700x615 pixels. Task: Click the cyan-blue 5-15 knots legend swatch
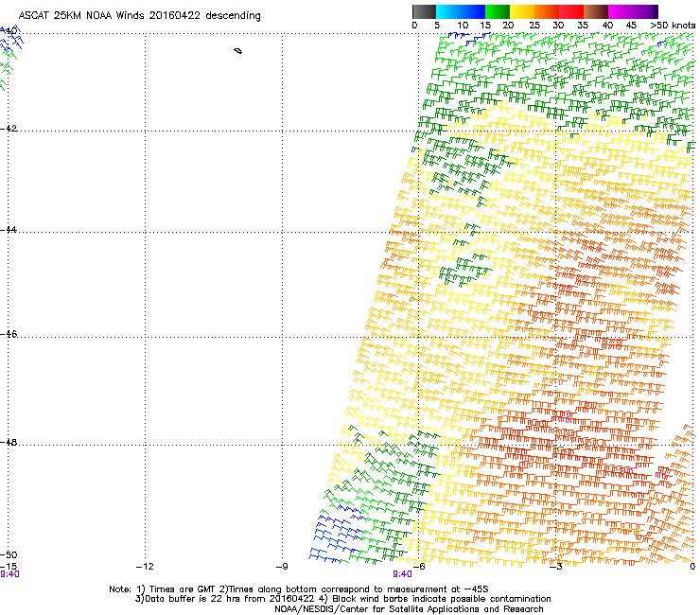(x=461, y=11)
